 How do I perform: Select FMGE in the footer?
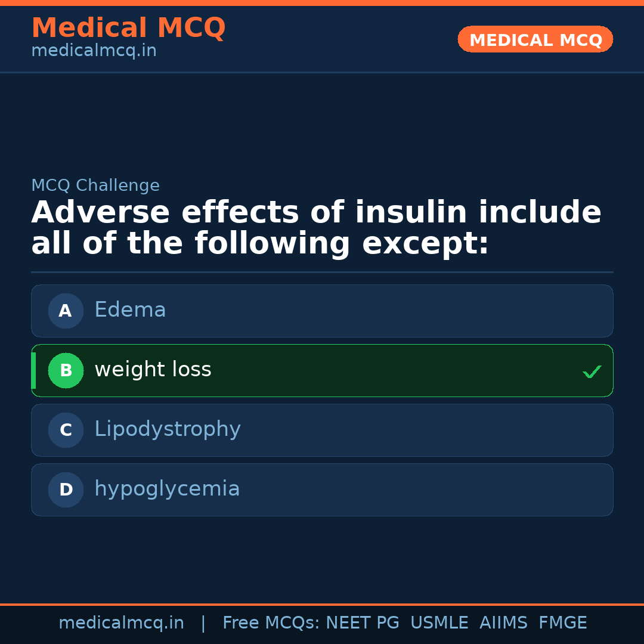563,623
